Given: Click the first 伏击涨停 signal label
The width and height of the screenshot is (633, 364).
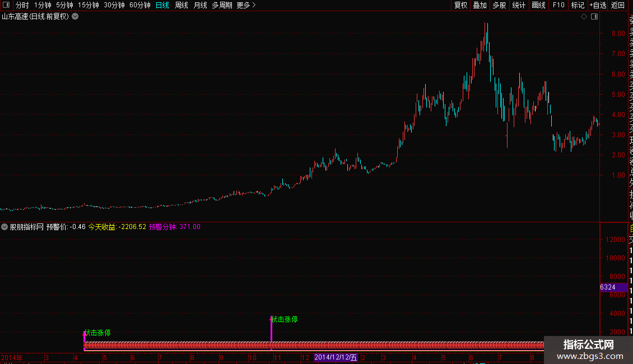Looking at the screenshot, I should [x=97, y=333].
